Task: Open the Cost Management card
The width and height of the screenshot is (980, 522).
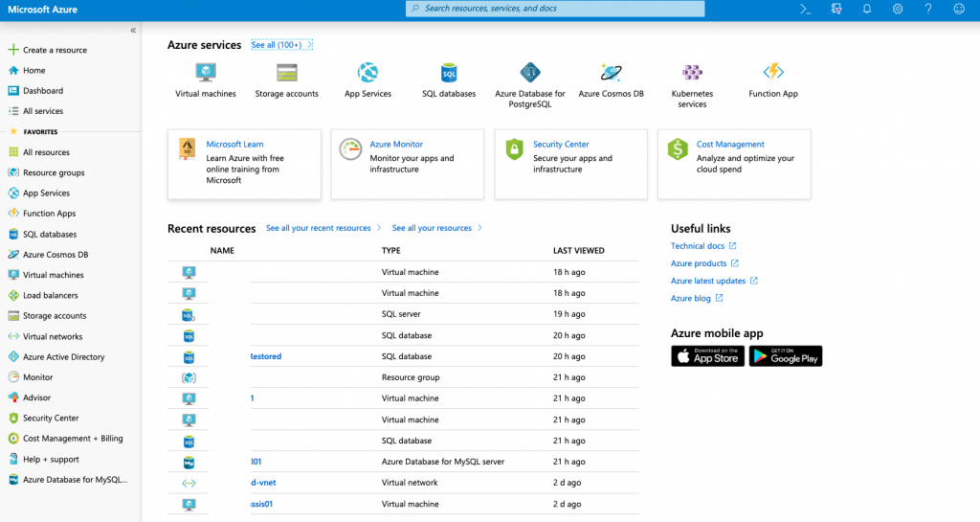Action: (x=734, y=165)
